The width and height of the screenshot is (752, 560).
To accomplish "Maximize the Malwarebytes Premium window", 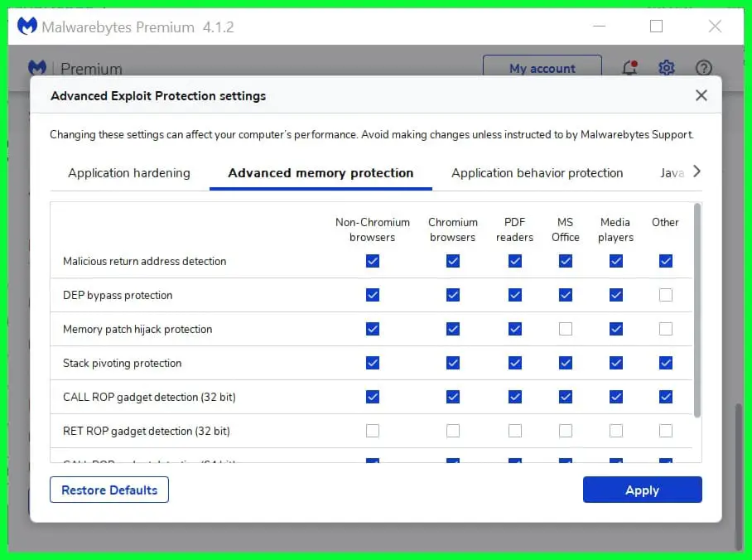I will [656, 26].
